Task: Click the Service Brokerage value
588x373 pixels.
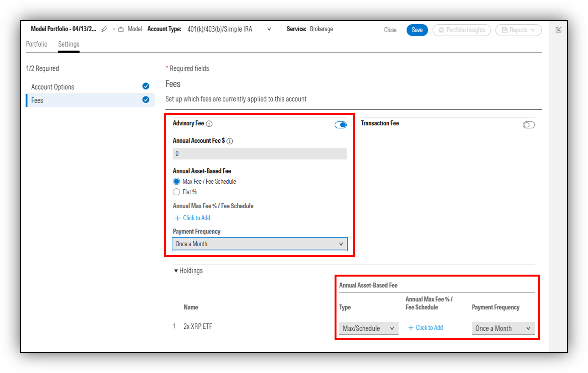Action: tap(321, 29)
